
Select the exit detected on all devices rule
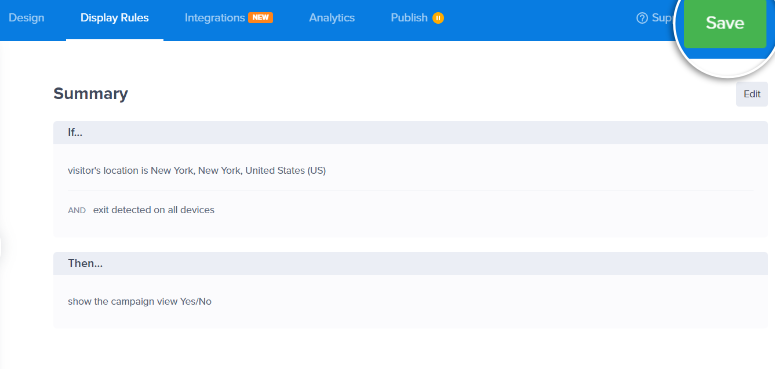(x=154, y=210)
